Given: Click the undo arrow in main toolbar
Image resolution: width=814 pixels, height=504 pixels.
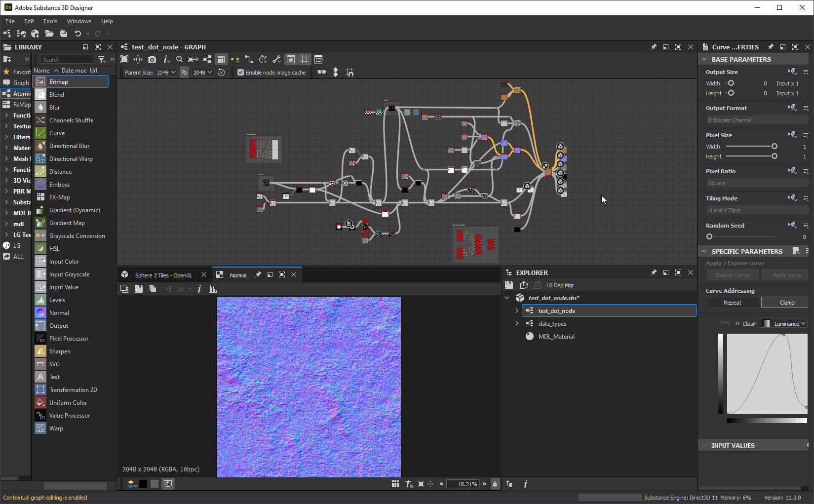Looking at the screenshot, I should (x=78, y=34).
